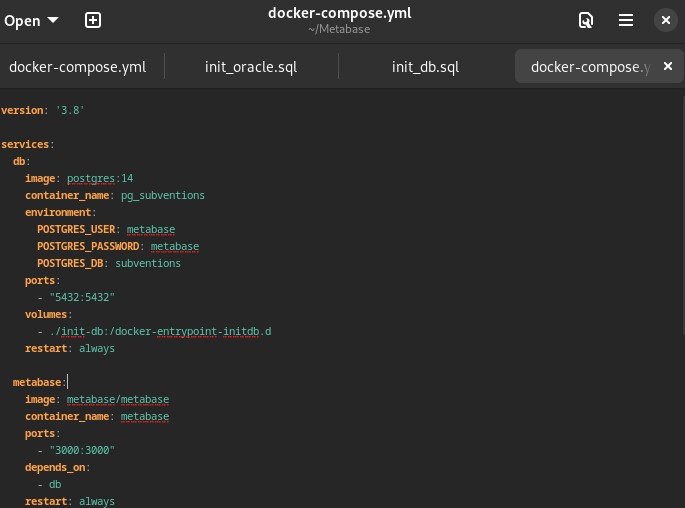Screen dimensions: 685x508
Task: Click the docker-compose.yml window title
Action: [x=339, y=13]
